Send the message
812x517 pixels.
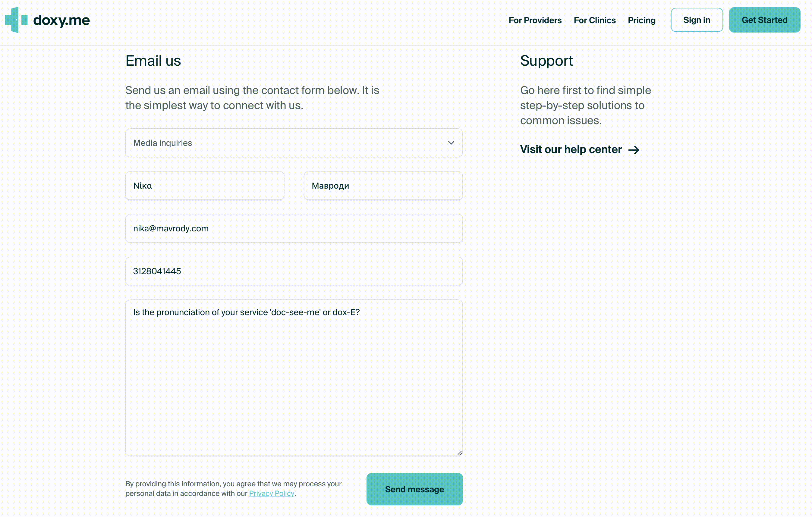click(414, 489)
